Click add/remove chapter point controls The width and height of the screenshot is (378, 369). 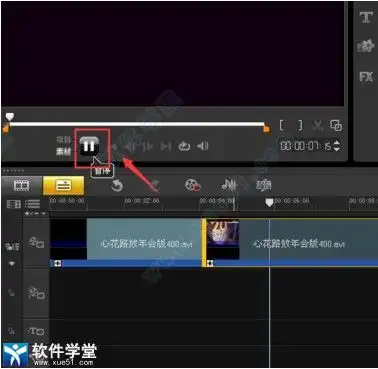point(36,213)
